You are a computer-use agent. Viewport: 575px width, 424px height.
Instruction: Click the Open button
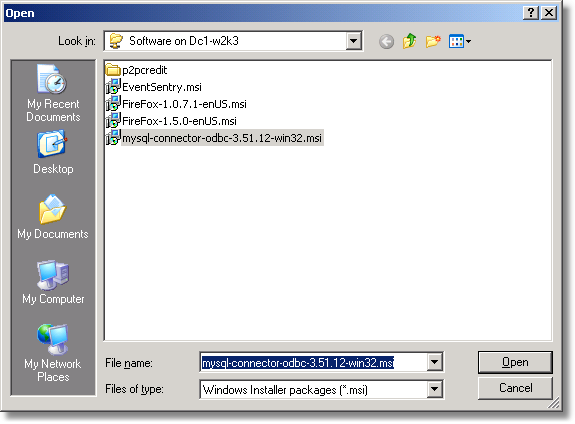[515, 362]
